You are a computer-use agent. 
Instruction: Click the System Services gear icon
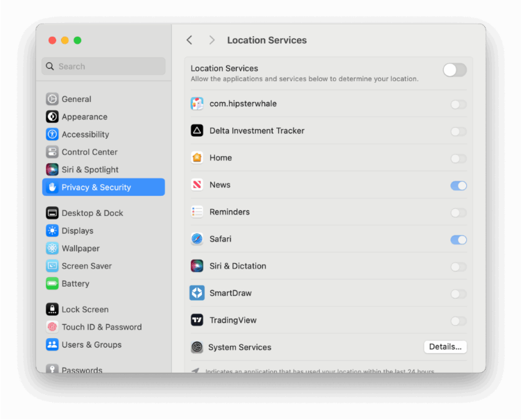click(197, 347)
